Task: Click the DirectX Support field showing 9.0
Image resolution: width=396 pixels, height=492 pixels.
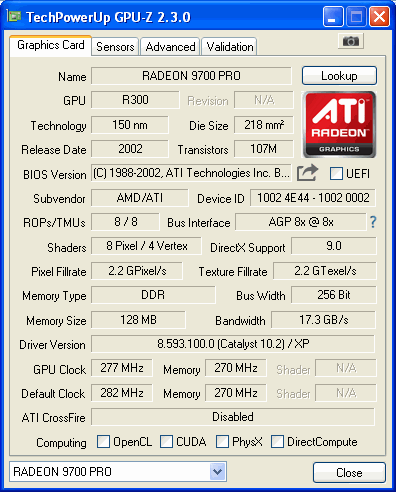Action: [x=334, y=246]
